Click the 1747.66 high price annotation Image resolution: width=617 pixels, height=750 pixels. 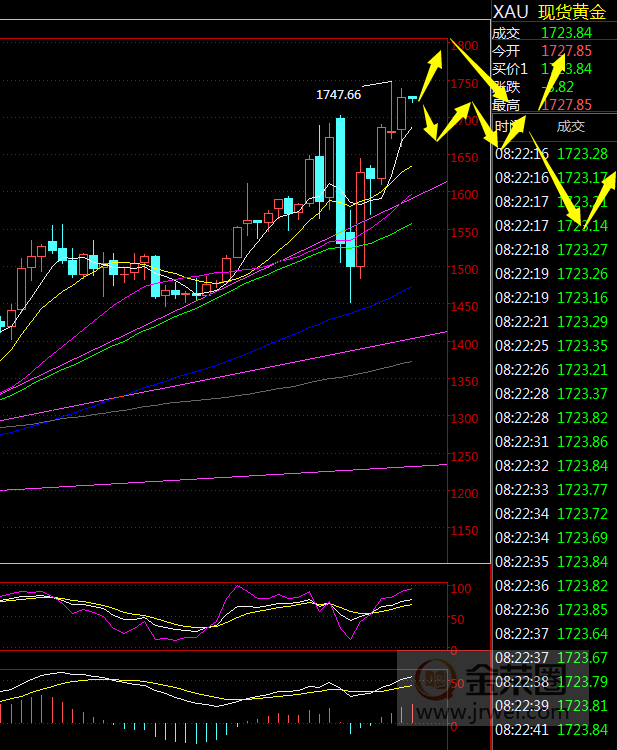pyautogui.click(x=338, y=94)
